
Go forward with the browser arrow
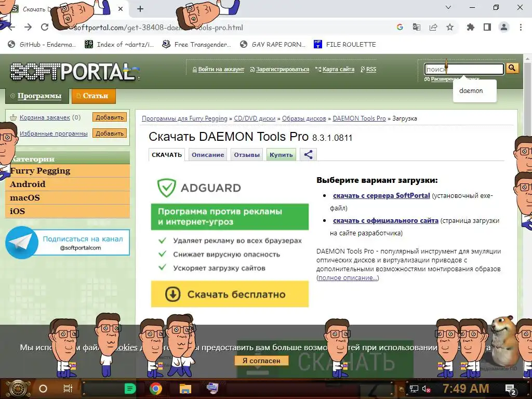click(x=28, y=28)
